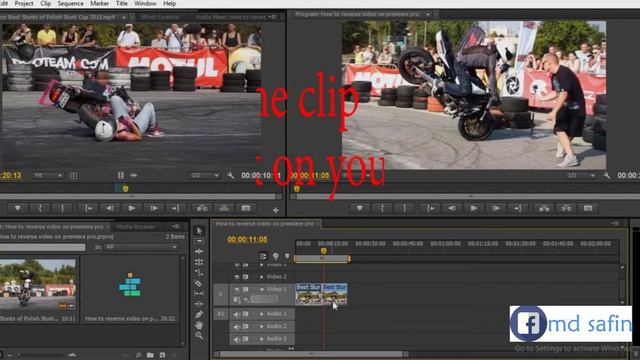Select the Rate Stretch tool
The height and width of the screenshot is (360, 640).
pos(199,272)
